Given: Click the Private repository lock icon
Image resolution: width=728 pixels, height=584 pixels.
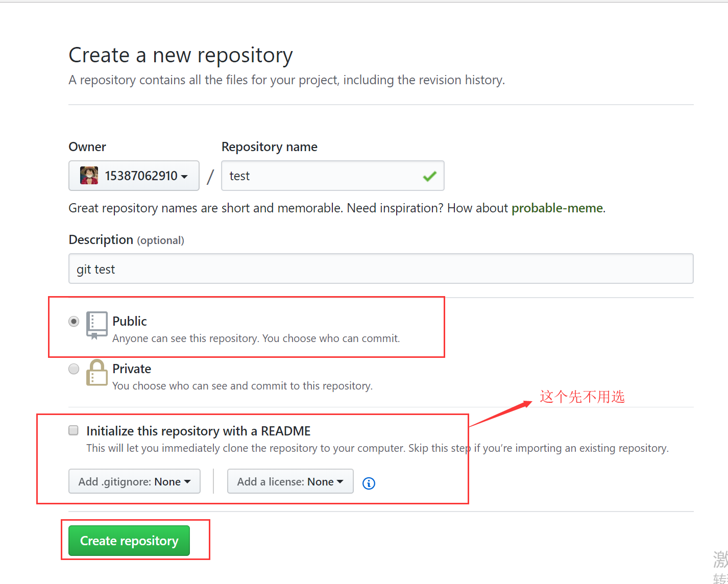Looking at the screenshot, I should click(96, 373).
